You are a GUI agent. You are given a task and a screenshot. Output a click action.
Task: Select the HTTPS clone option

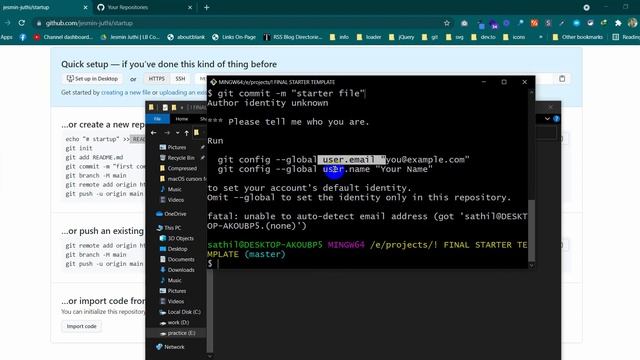pos(156,79)
